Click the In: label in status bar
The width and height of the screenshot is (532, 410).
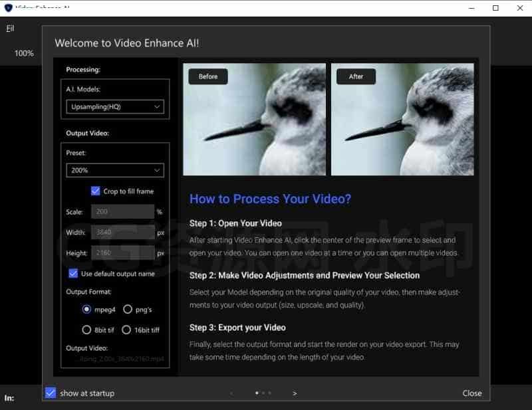tap(9, 398)
